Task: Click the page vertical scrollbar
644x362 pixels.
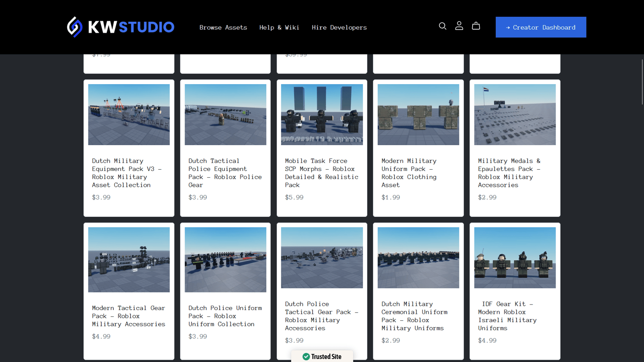Action: (x=642, y=82)
